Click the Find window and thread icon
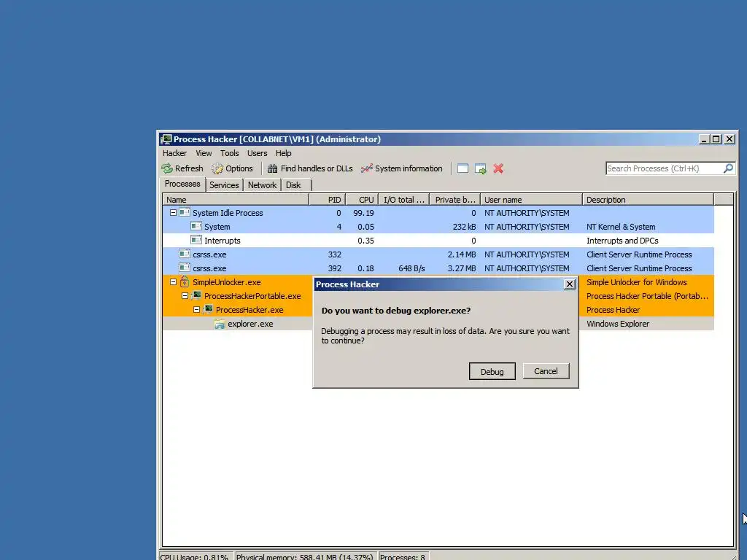Screen dimensions: 747x560 (481, 169)
